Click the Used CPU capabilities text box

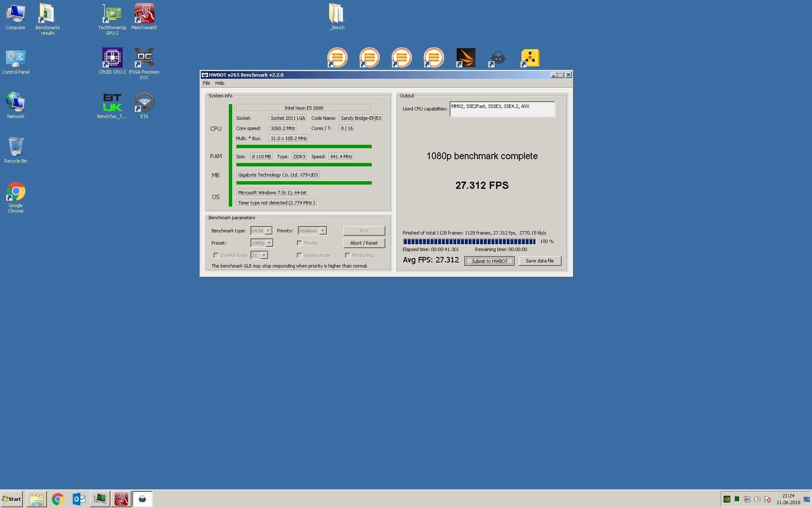click(502, 109)
